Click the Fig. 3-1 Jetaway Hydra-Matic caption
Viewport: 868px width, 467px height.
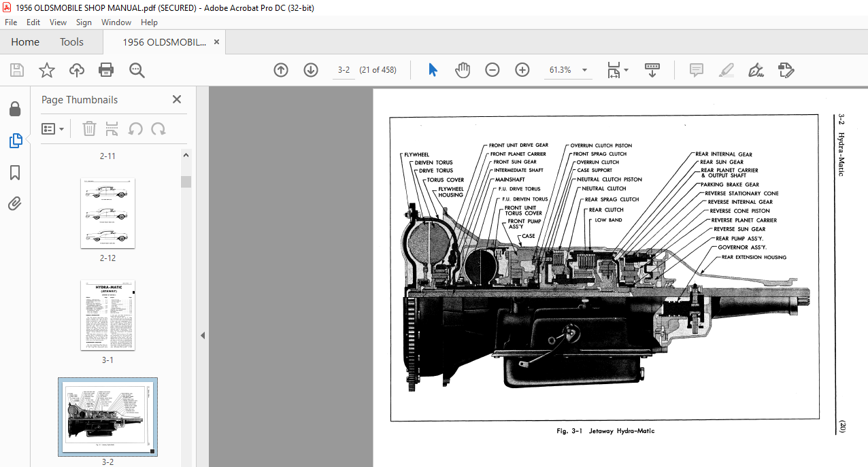pos(605,431)
